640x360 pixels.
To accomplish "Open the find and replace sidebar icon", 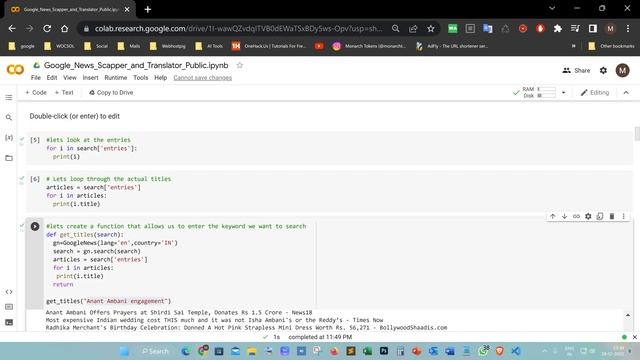I will point(9,118).
